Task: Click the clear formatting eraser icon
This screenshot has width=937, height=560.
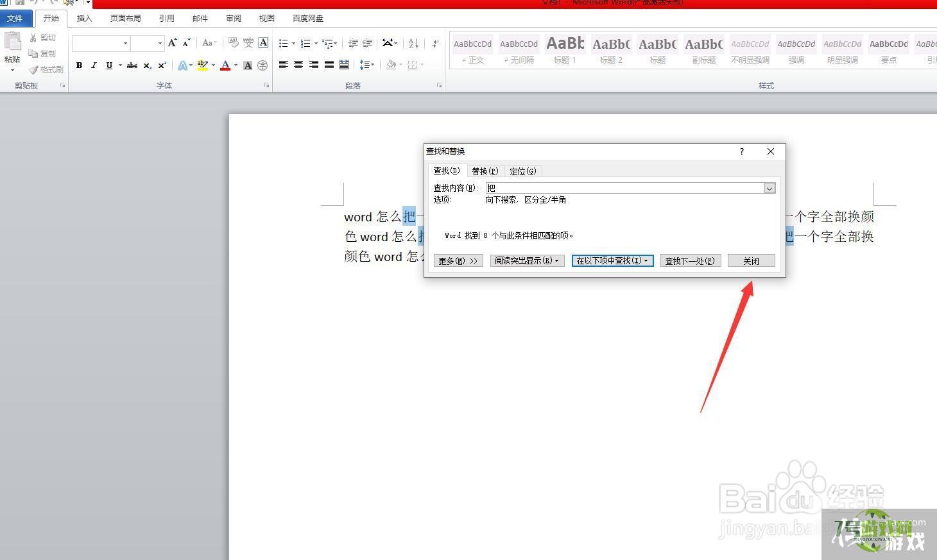Action: pos(233,43)
